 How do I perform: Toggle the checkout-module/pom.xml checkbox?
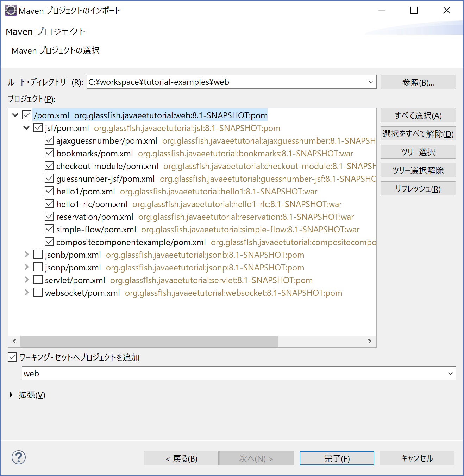[49, 166]
